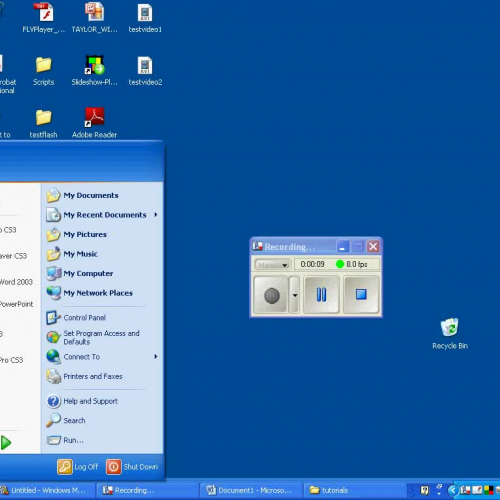Click the Recording window title bar icon
Viewport: 500px width, 500px height.
coord(257,246)
